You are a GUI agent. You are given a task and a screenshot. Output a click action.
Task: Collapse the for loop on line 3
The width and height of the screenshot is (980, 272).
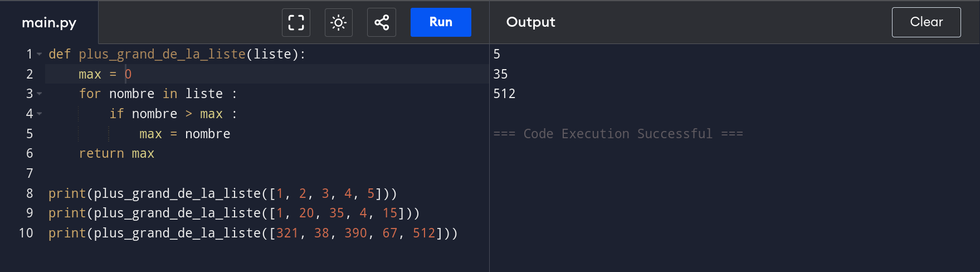point(40,94)
